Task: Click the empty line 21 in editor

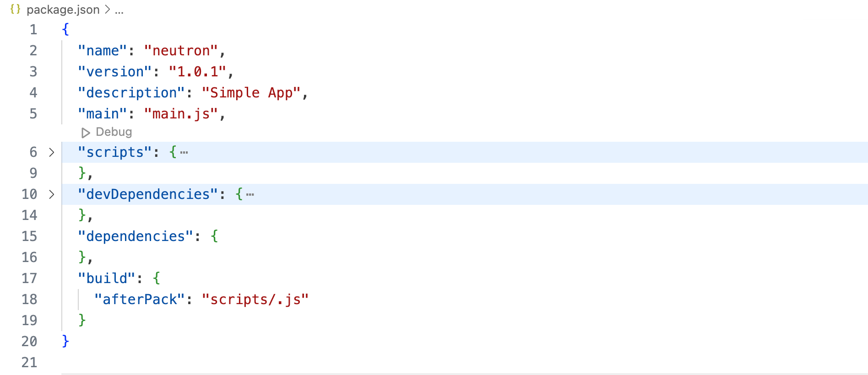Action: [x=275, y=362]
